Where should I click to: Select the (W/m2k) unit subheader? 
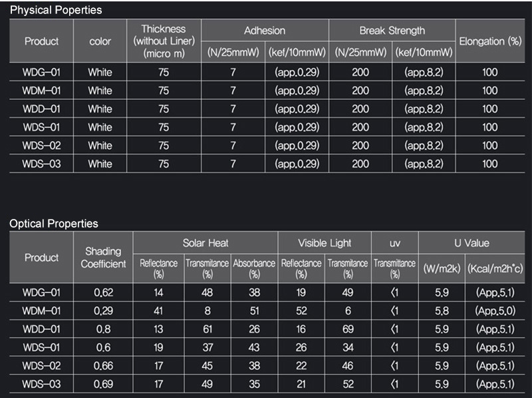pyautogui.click(x=441, y=268)
